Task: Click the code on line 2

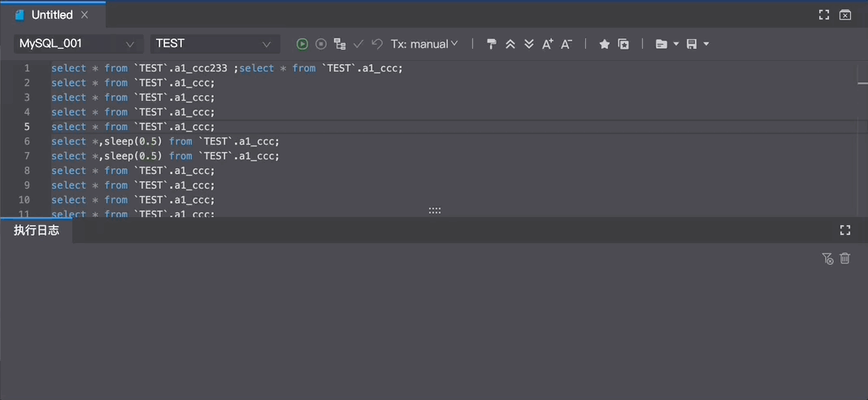Action: (x=132, y=83)
